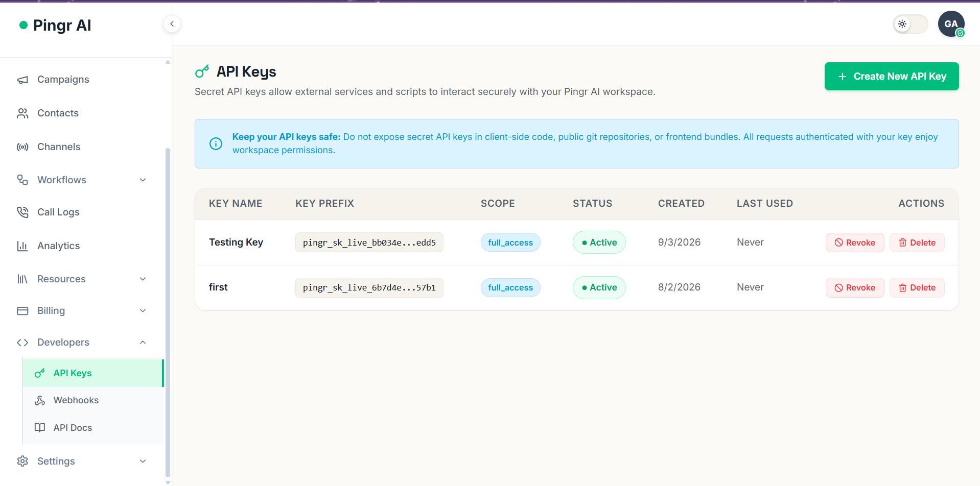Click the pingr_sk_live_6b7d4e...57b1 prefix
The height and width of the screenshot is (486, 980).
click(x=369, y=287)
